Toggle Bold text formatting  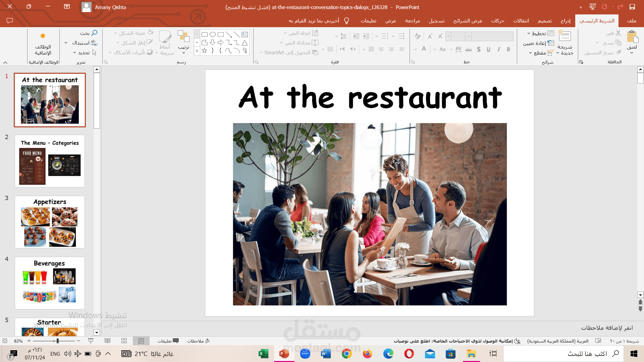tap(508, 49)
